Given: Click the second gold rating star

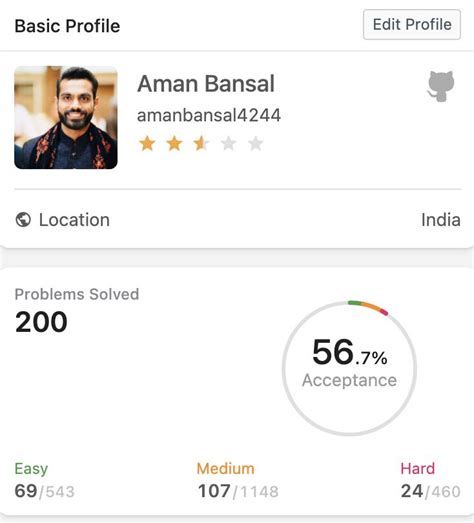Looking at the screenshot, I should click(174, 144).
